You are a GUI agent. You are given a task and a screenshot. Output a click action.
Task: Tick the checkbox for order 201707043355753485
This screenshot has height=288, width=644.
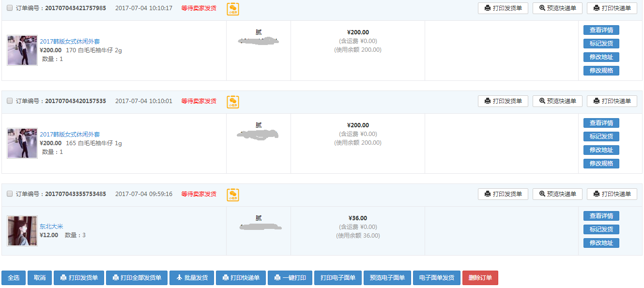tap(10, 194)
